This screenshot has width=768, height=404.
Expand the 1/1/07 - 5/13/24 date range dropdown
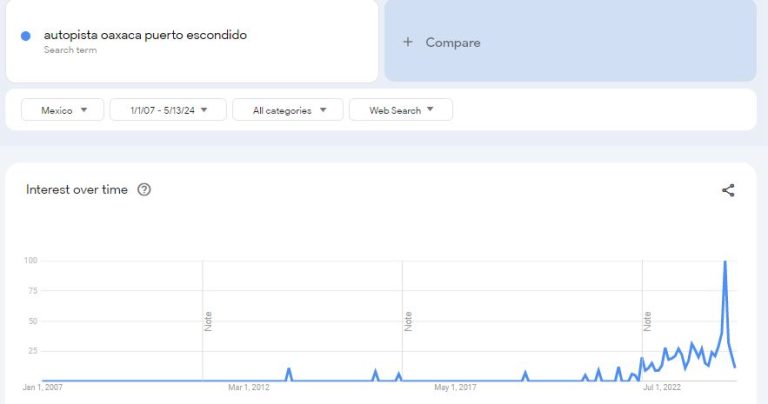168,110
